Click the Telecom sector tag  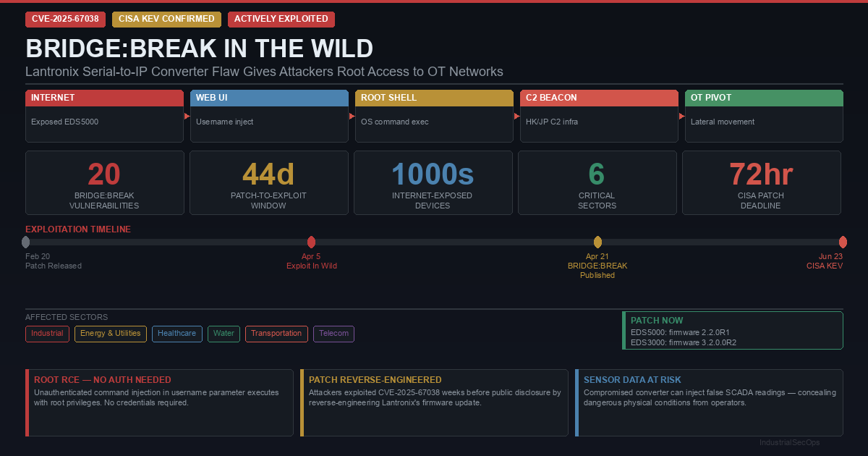click(x=333, y=334)
